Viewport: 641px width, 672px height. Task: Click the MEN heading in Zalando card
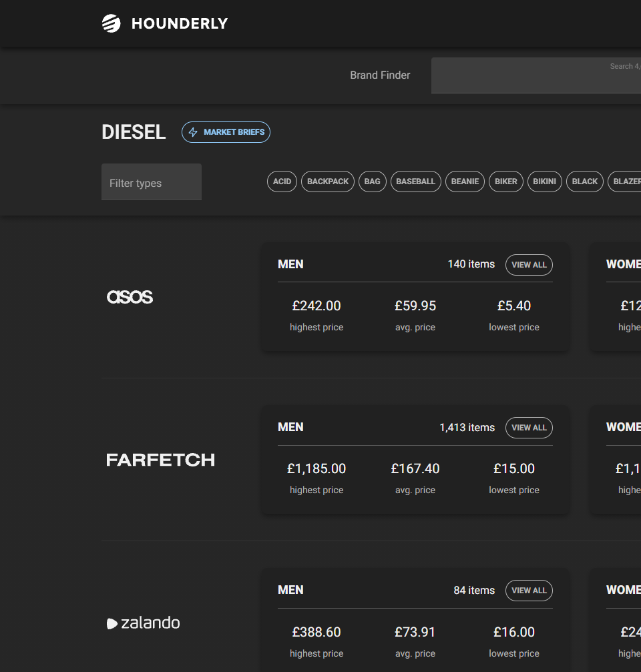click(x=290, y=590)
